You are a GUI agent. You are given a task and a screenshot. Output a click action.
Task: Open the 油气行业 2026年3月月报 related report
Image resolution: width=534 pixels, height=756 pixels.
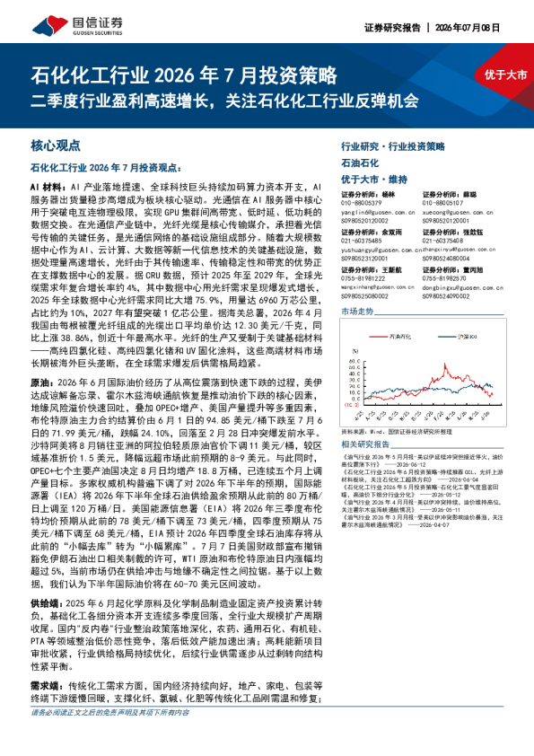[x=422, y=521]
